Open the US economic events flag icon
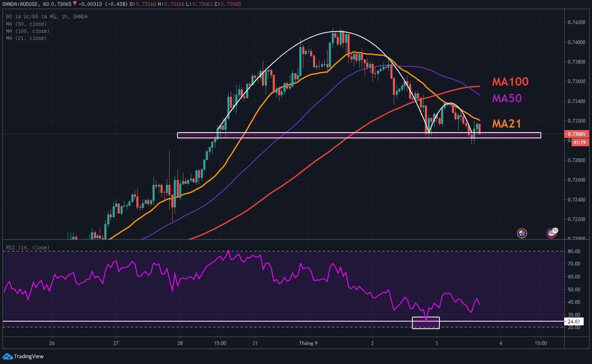The image size is (592, 364). click(552, 233)
